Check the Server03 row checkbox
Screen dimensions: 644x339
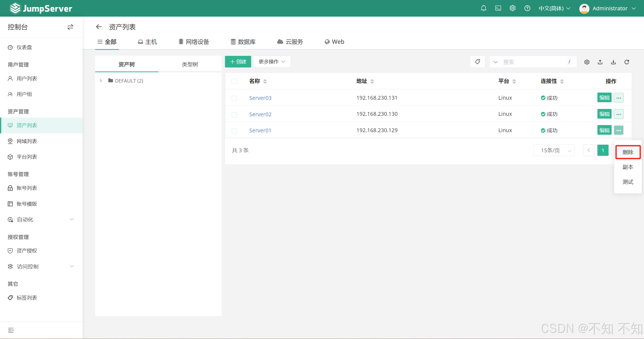(234, 98)
